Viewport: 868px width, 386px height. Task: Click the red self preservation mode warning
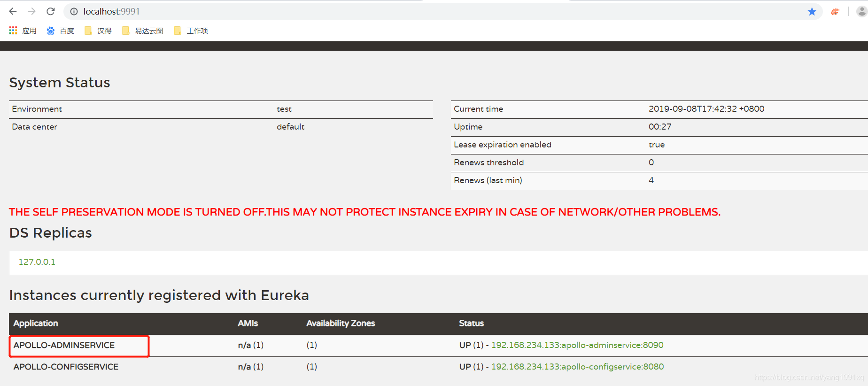364,212
